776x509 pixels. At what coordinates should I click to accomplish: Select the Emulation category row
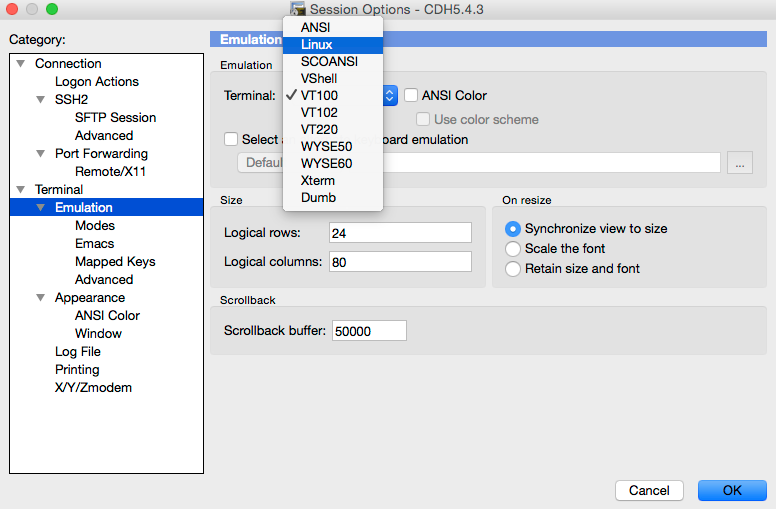click(106, 207)
